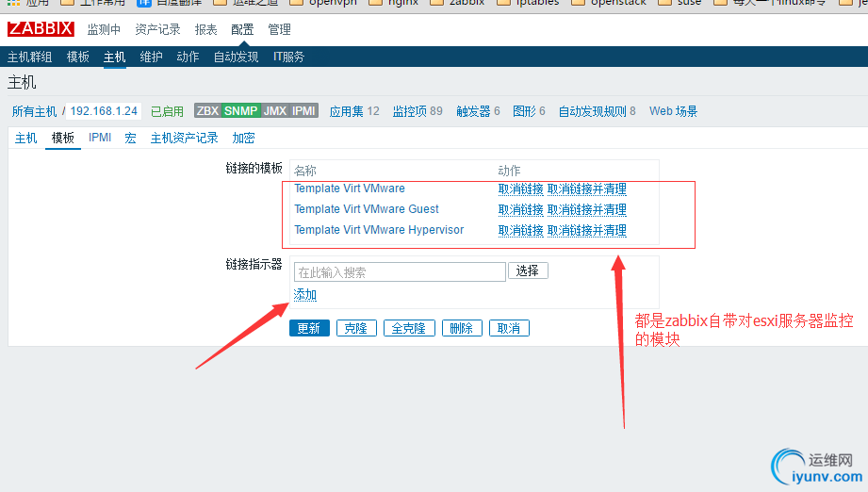
Task: Click the 选择 button
Action: click(528, 271)
